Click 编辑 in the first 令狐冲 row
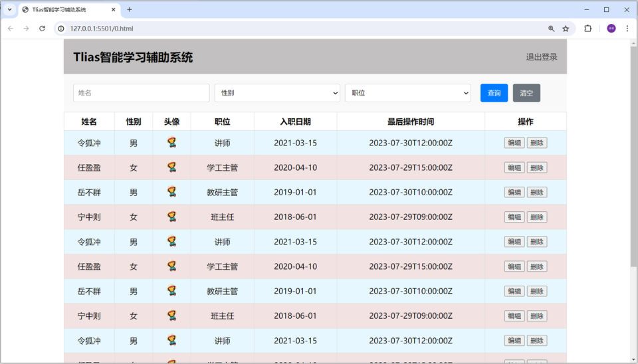This screenshot has height=364, width=638. coord(514,143)
